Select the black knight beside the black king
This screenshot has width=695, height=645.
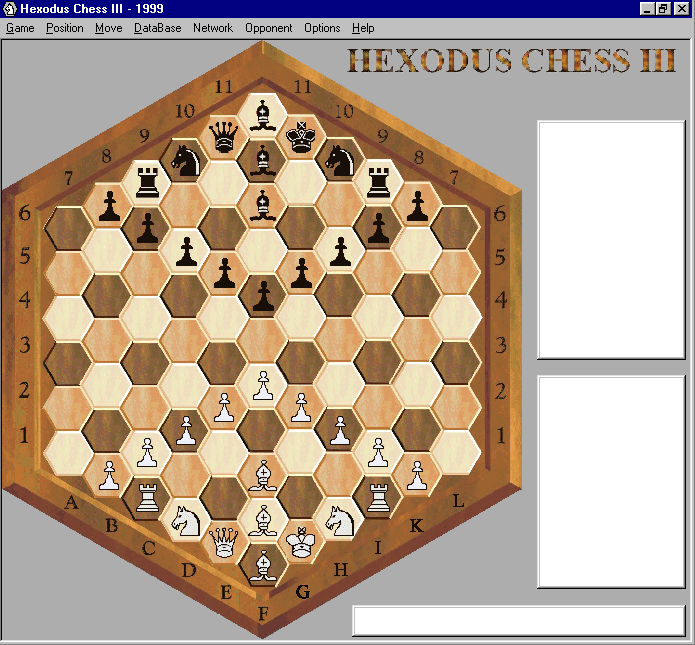point(340,160)
